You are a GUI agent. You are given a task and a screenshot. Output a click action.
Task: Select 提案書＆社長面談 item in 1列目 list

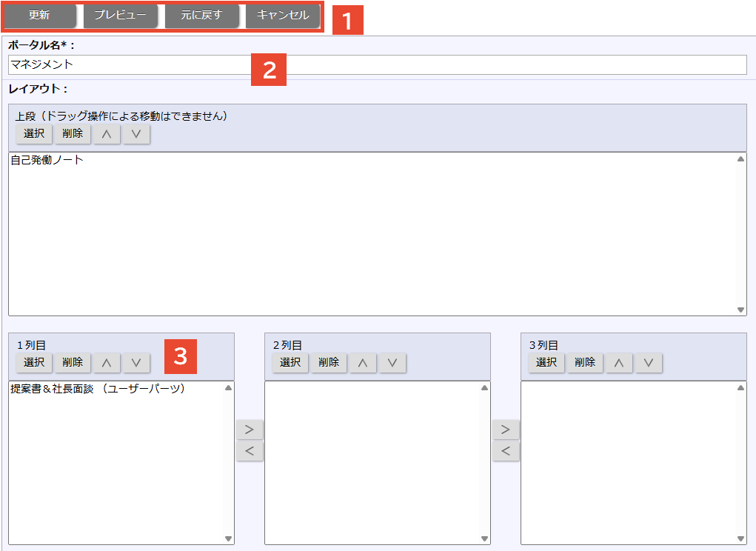pyautogui.click(x=97, y=389)
